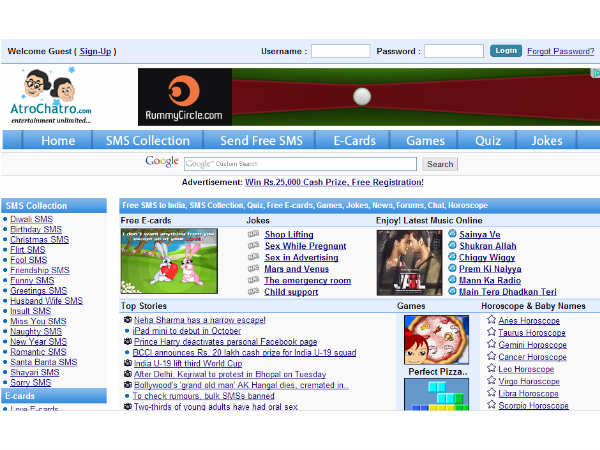Click the star icon beside Leo Horoscope
Image resolution: width=600 pixels, height=450 pixels.
(491, 368)
